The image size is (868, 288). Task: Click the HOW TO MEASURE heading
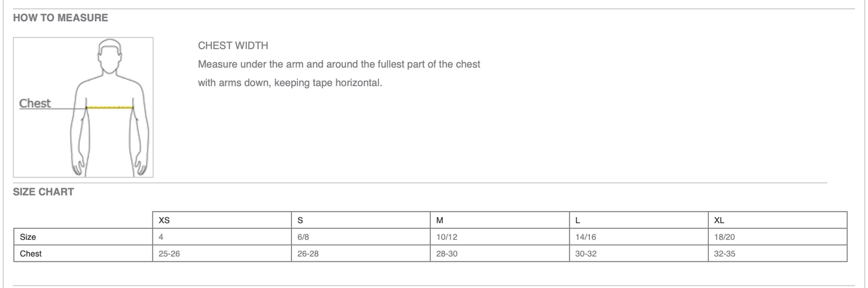coord(60,18)
